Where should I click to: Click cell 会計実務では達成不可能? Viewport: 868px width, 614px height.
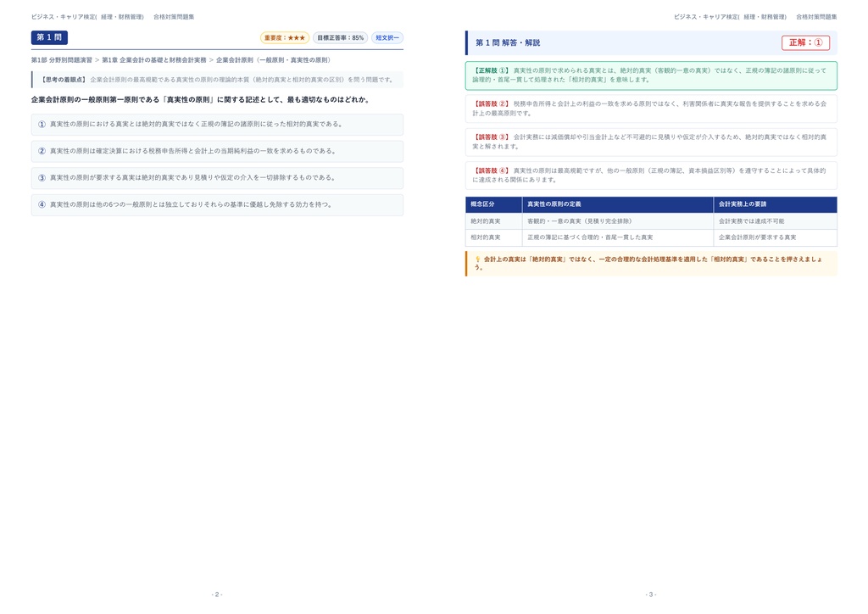[775, 220]
